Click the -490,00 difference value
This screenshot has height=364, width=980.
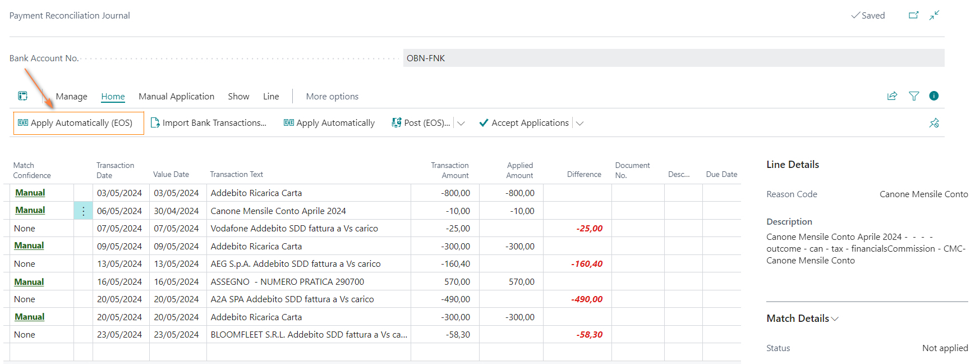pyautogui.click(x=587, y=299)
